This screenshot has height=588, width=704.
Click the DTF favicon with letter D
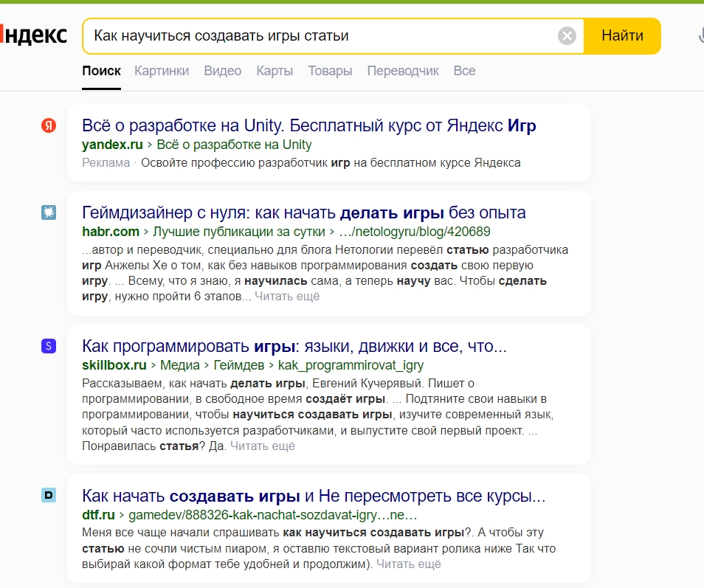pyautogui.click(x=49, y=495)
